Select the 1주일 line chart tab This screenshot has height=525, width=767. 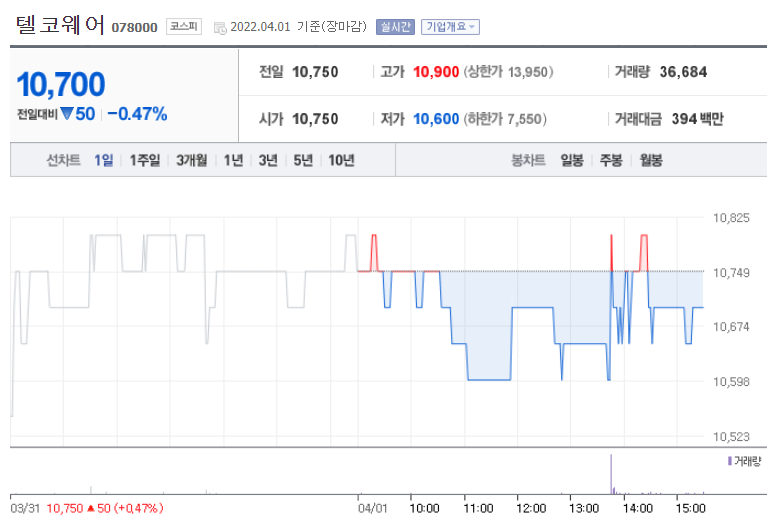[x=145, y=160]
